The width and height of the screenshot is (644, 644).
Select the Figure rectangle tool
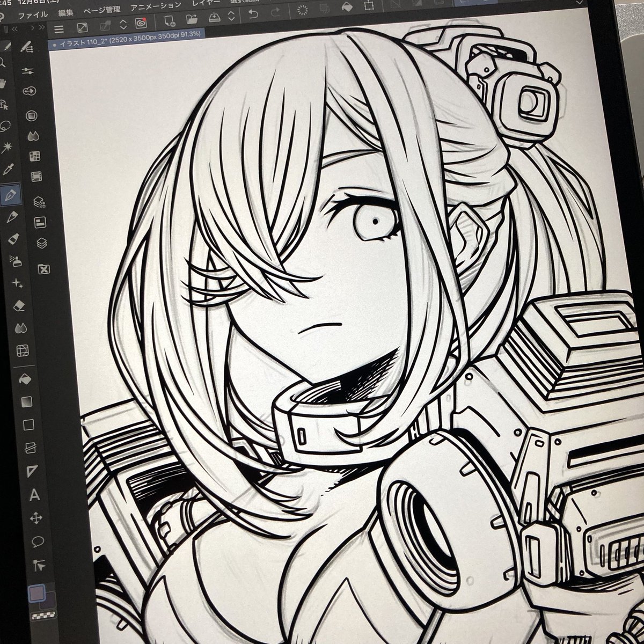28,425
